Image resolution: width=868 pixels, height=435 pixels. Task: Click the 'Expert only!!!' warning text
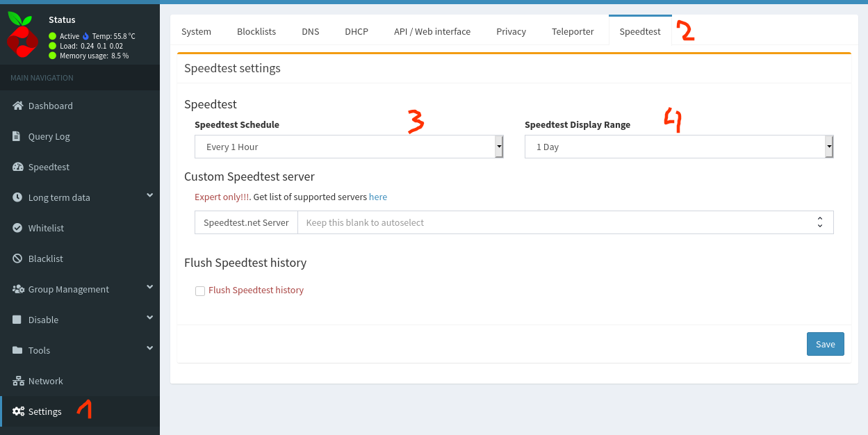pos(222,197)
